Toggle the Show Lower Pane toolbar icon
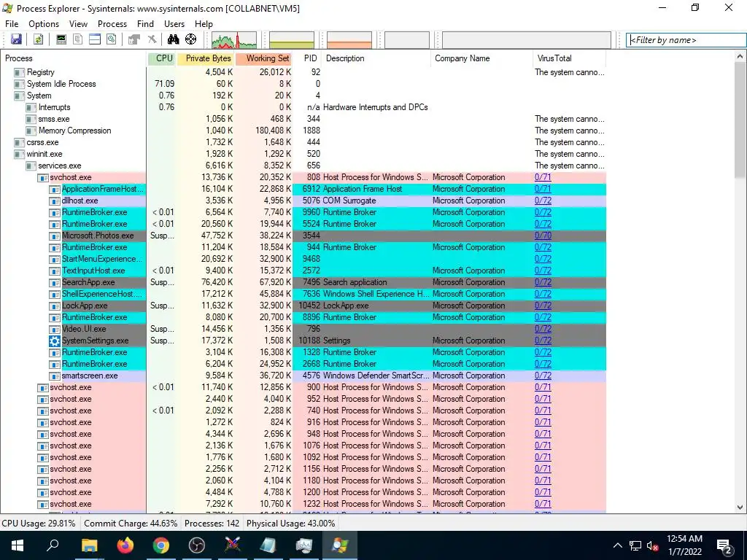 pyautogui.click(x=95, y=39)
